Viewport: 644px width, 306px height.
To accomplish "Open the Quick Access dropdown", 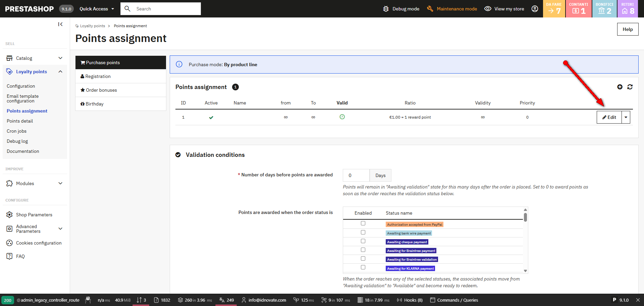I will [x=97, y=9].
